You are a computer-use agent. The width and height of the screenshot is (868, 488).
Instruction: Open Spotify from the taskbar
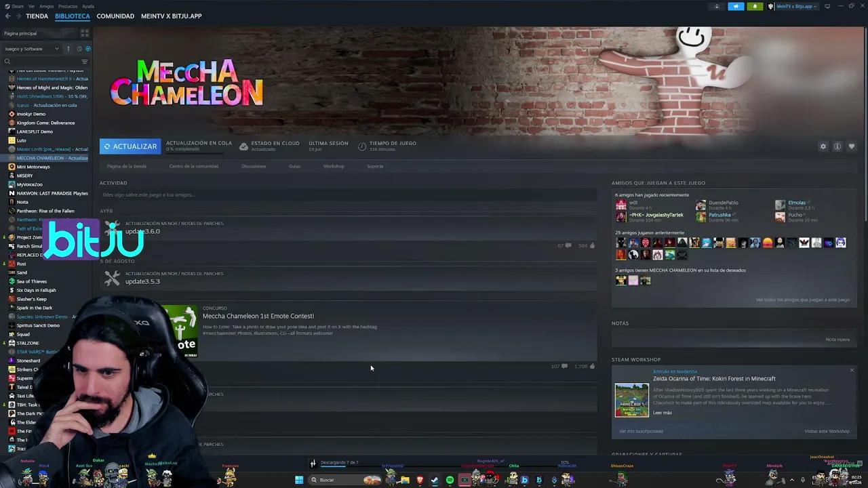(450, 480)
